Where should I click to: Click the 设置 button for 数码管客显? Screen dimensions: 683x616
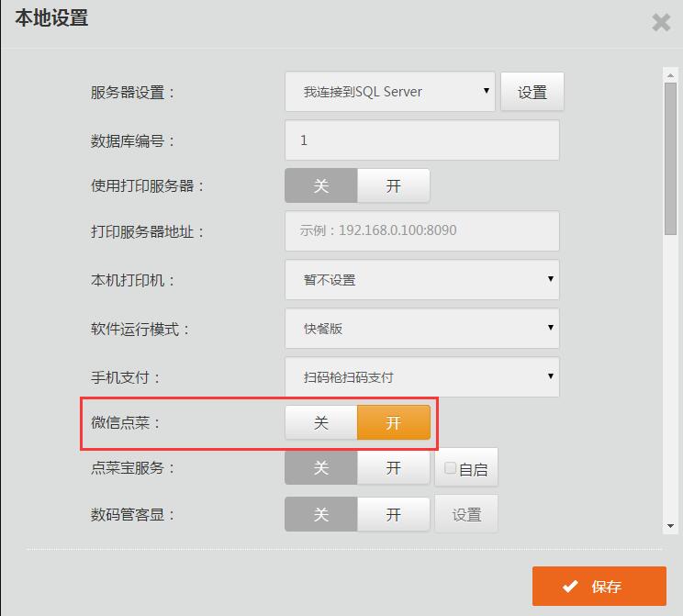(x=466, y=514)
